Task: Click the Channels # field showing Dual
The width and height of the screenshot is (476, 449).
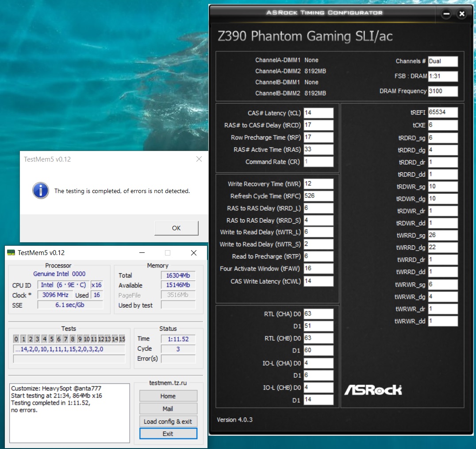Action: click(443, 61)
